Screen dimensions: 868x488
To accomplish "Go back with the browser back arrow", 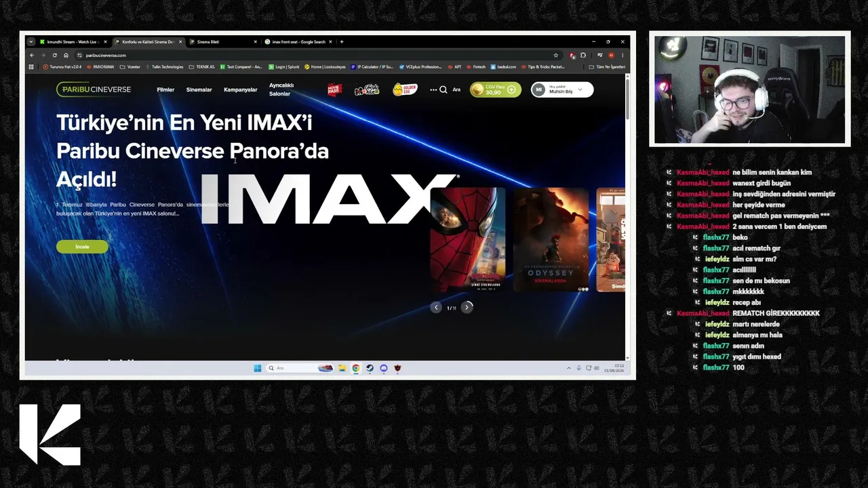I will coord(31,55).
